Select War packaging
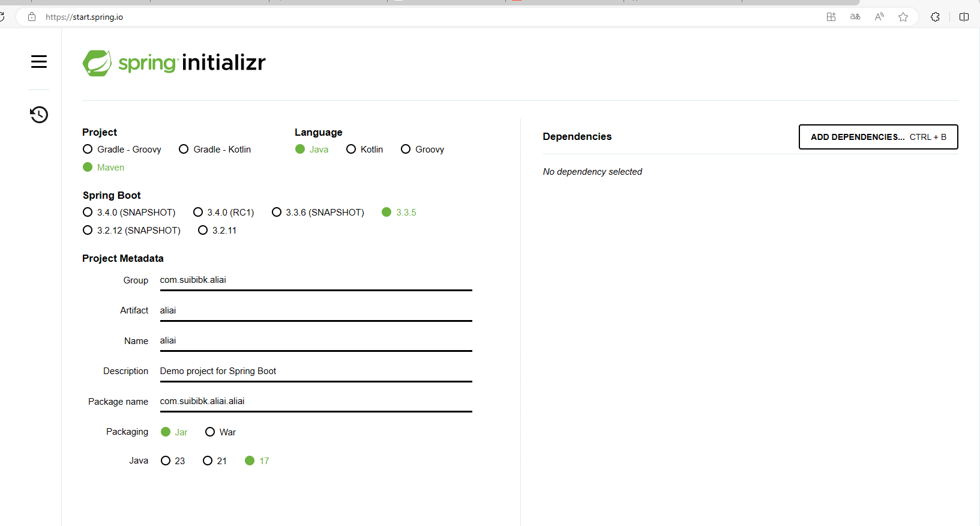 221,432
